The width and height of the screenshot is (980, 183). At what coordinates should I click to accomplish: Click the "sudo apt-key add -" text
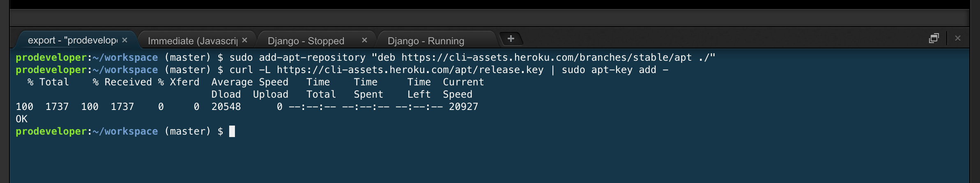coord(615,70)
